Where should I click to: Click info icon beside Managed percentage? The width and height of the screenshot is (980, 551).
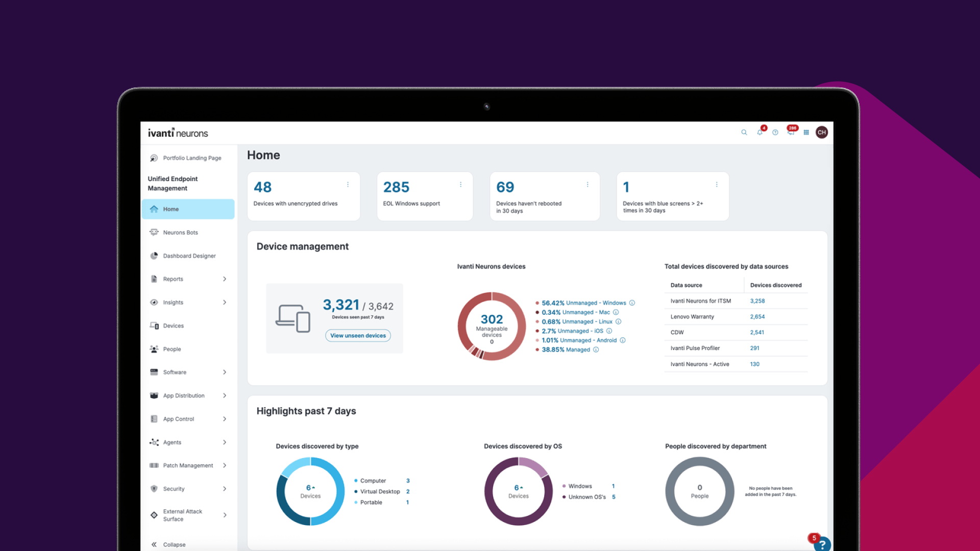596,350
